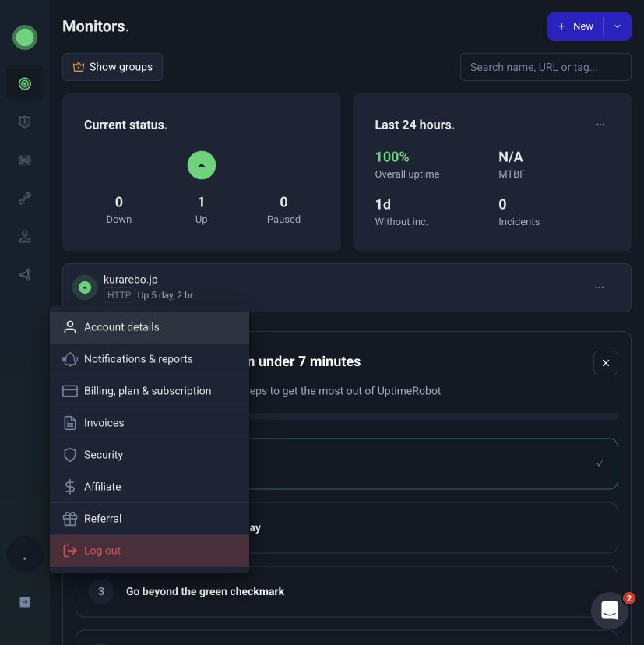Dismiss the onboarding panel with X
644x645 pixels.
click(x=605, y=363)
